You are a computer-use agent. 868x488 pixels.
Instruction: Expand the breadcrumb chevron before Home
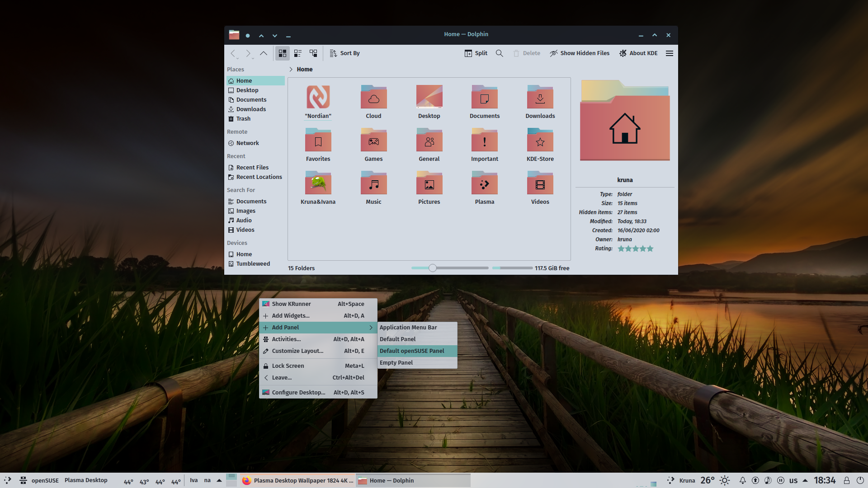click(x=291, y=70)
